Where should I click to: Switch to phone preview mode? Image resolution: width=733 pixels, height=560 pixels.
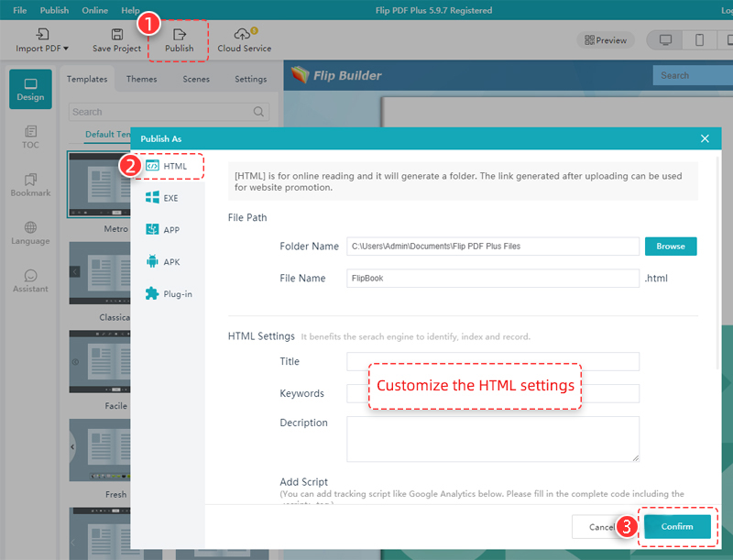pos(699,40)
